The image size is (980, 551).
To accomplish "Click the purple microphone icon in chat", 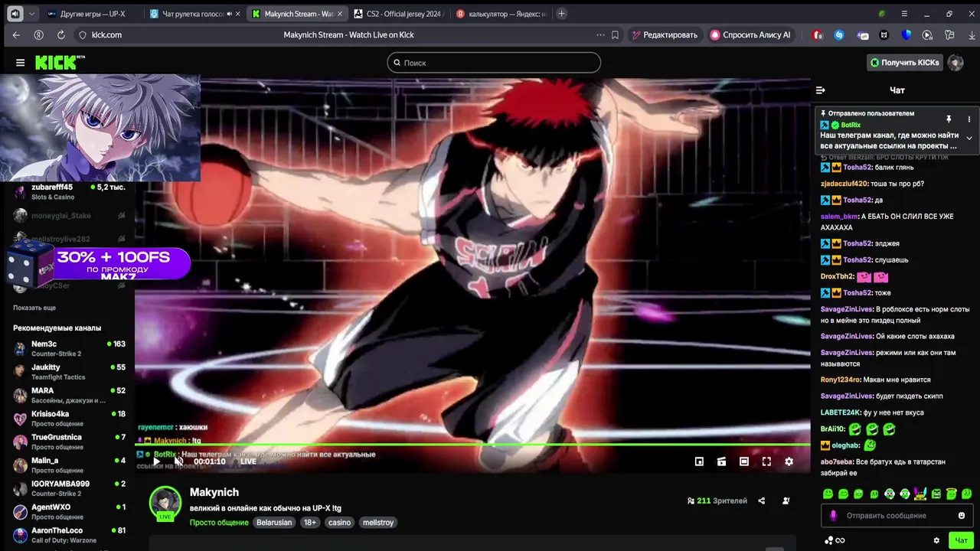I will [833, 516].
